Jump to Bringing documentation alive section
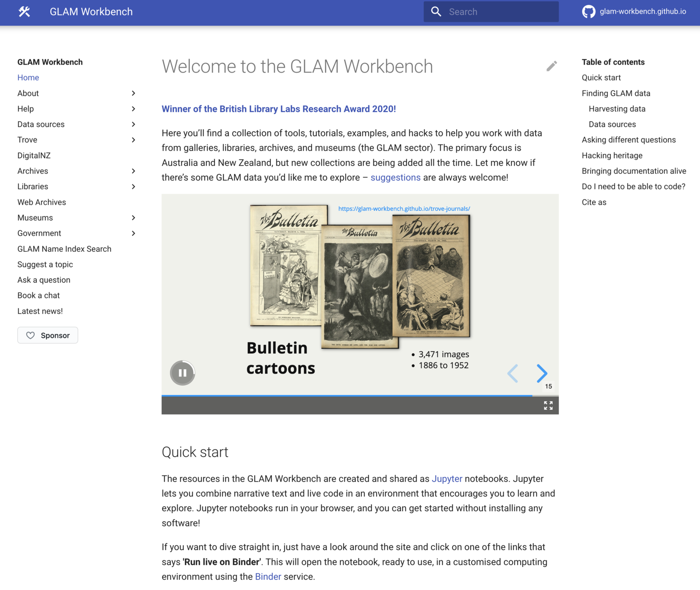700x590 pixels. pyautogui.click(x=634, y=171)
